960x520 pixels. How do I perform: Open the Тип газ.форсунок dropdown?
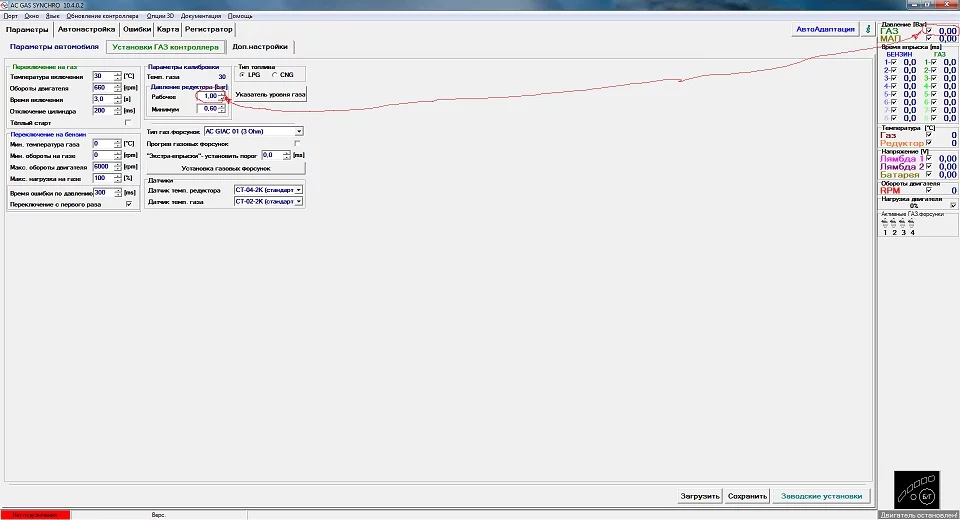tap(299, 131)
